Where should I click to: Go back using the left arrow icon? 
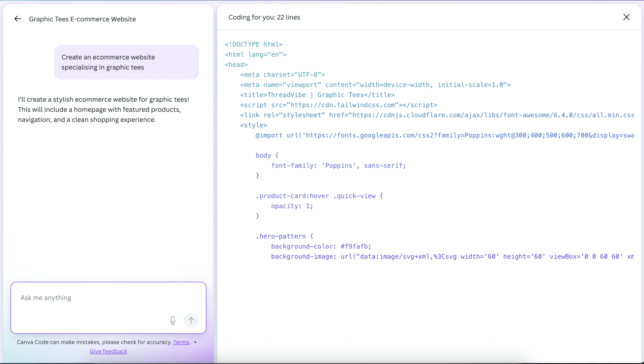[x=18, y=19]
